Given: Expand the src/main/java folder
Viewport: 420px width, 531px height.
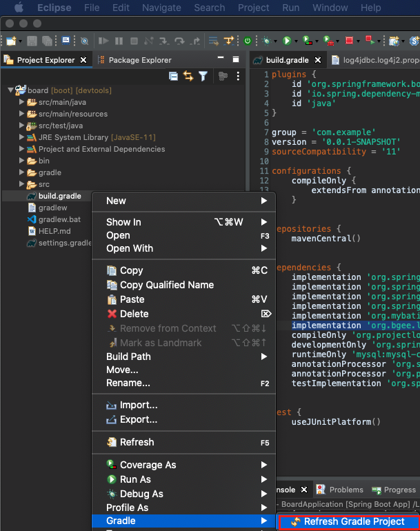Looking at the screenshot, I should pos(21,102).
